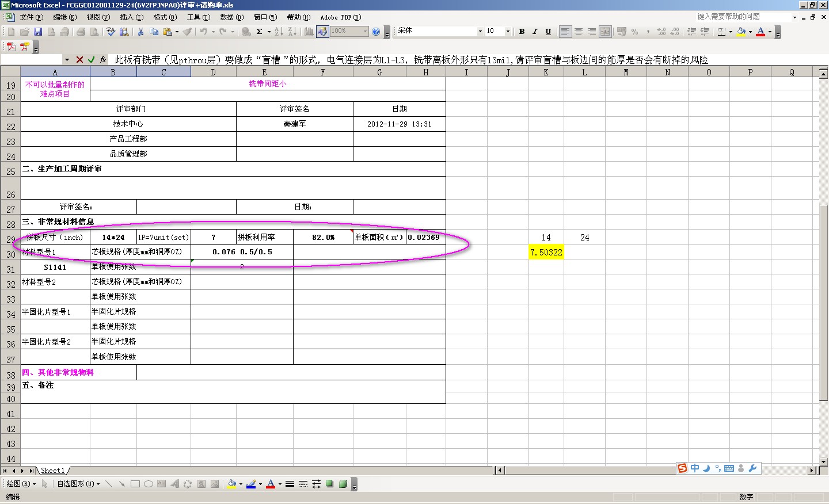The height and width of the screenshot is (504, 829).
Task: Open the 文件 (File) menu
Action: pos(31,17)
